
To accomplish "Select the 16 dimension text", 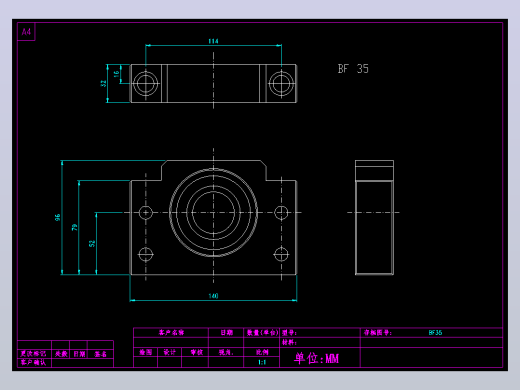I will click(x=116, y=74).
